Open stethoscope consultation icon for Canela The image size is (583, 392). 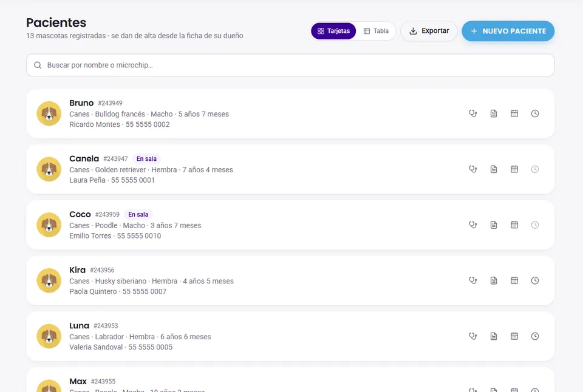tap(472, 169)
